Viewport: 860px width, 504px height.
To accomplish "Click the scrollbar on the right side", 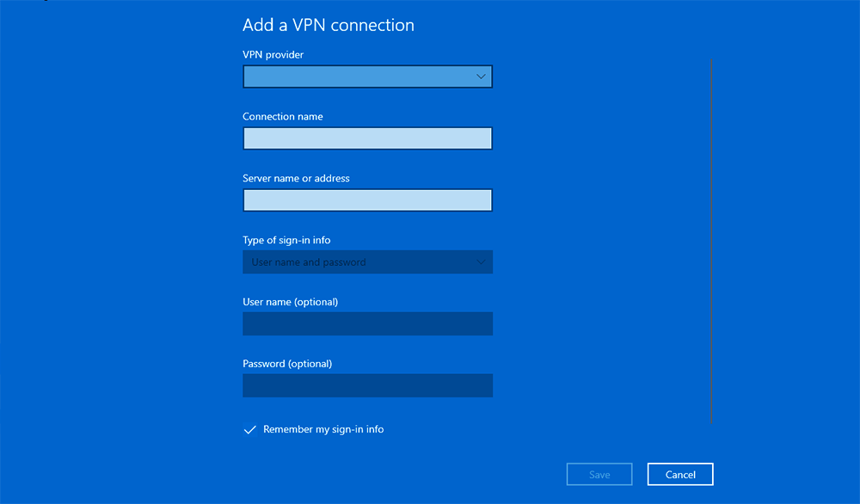I will (x=710, y=241).
